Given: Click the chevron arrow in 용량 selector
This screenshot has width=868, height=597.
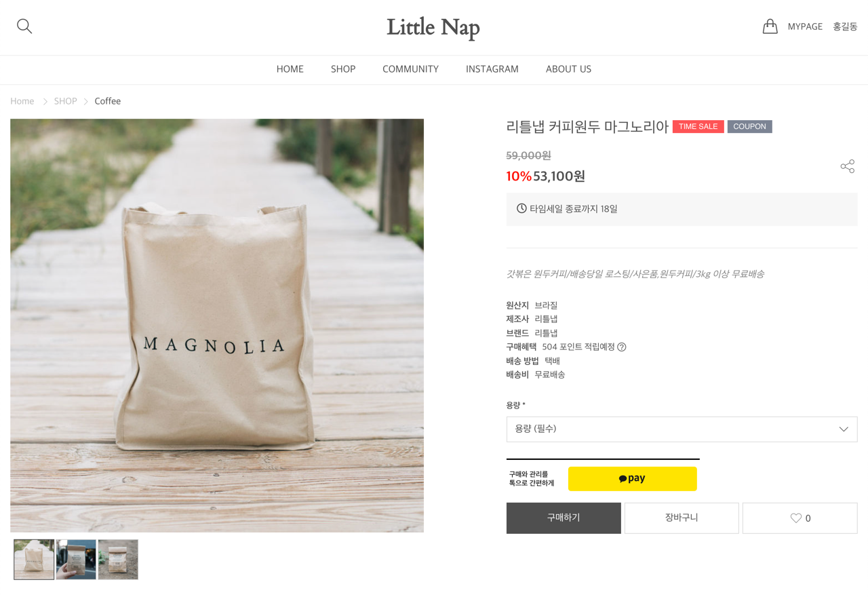Looking at the screenshot, I should [x=844, y=429].
